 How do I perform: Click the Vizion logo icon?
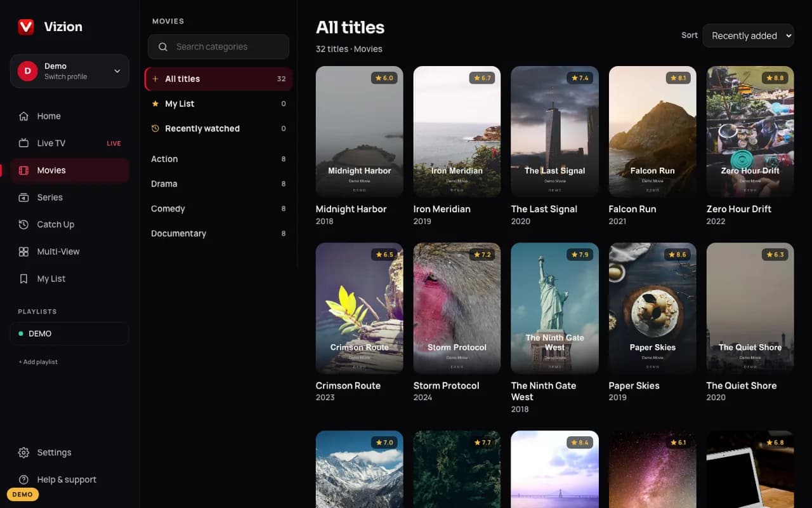coord(26,27)
